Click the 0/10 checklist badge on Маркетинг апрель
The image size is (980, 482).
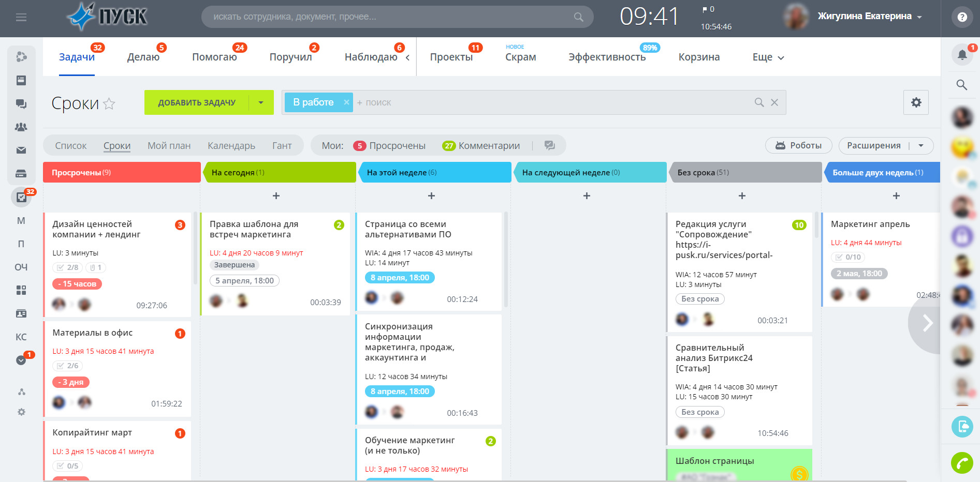pos(848,257)
